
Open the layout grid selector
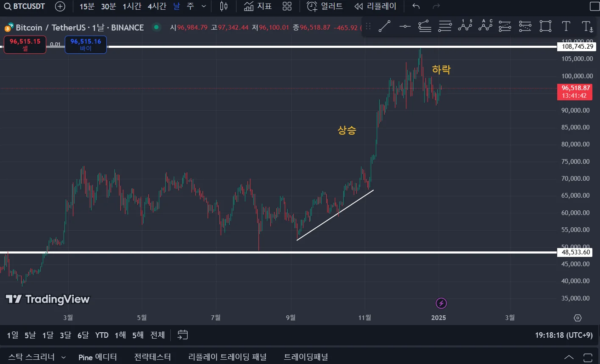[x=287, y=6]
